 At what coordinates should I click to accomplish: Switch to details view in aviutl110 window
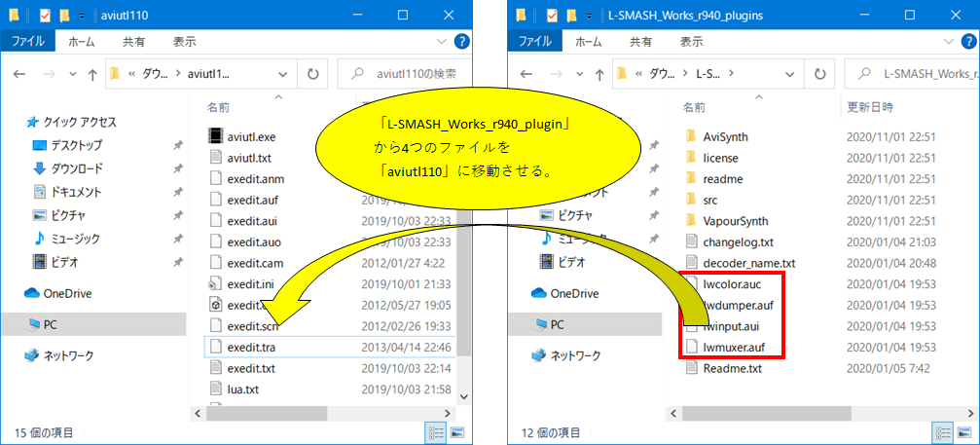434,432
